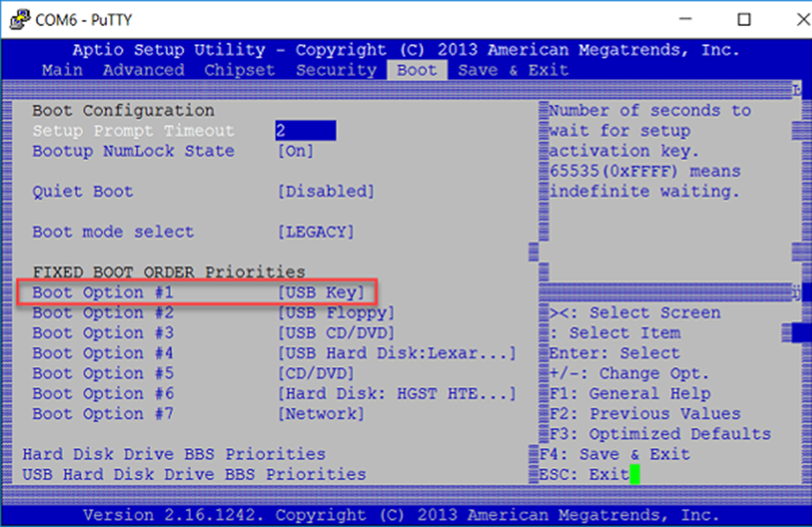Open Boot Option #2 [USB Floppy] dropdown
This screenshot has height=527, width=812.
click(336, 313)
